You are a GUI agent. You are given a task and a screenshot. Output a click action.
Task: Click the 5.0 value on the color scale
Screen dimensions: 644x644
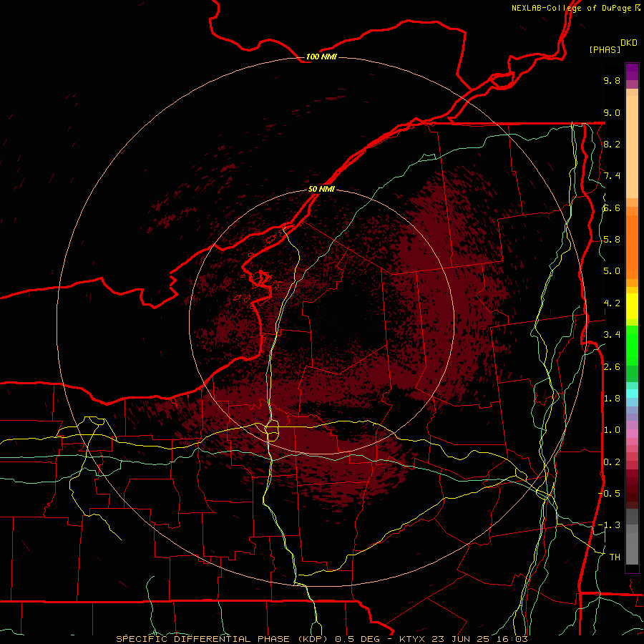(612, 271)
